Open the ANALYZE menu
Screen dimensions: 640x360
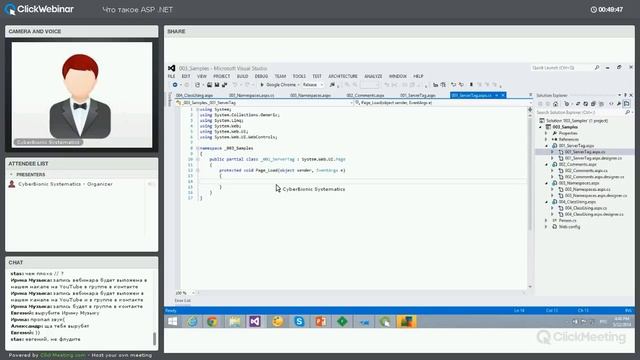[x=373, y=76]
